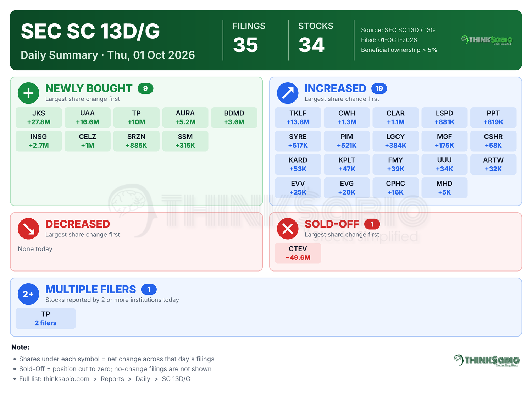Click the SSM +315K tile
This screenshot has height=399, width=532.
point(185,141)
